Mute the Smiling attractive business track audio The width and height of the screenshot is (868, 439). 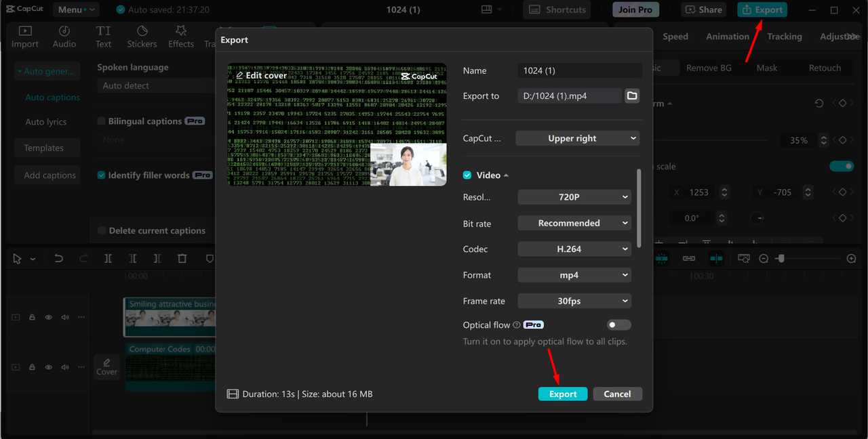pos(65,317)
